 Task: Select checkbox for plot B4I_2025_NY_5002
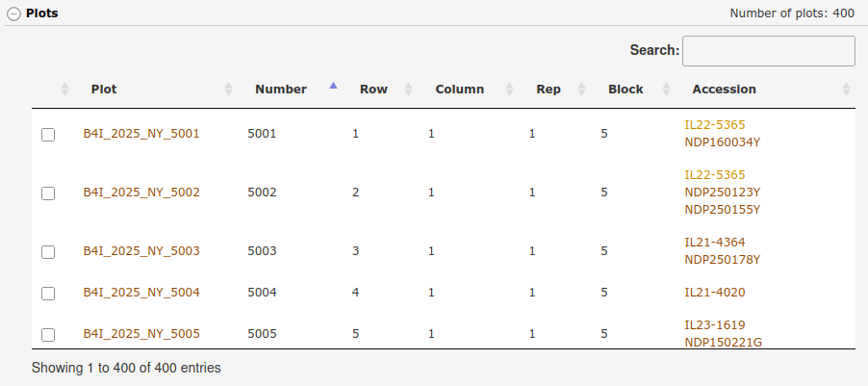48,193
